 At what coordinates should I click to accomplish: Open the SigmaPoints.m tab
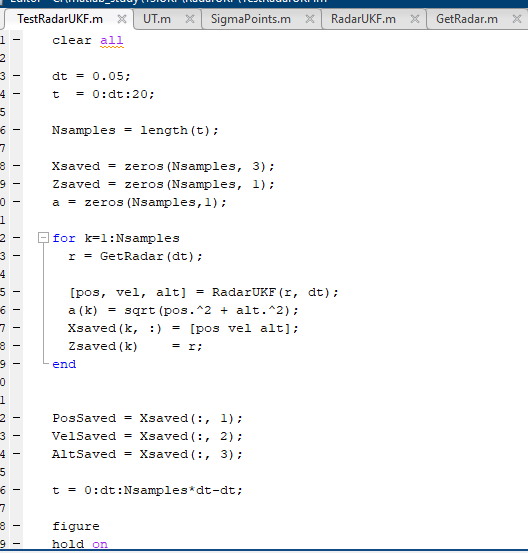[251, 19]
